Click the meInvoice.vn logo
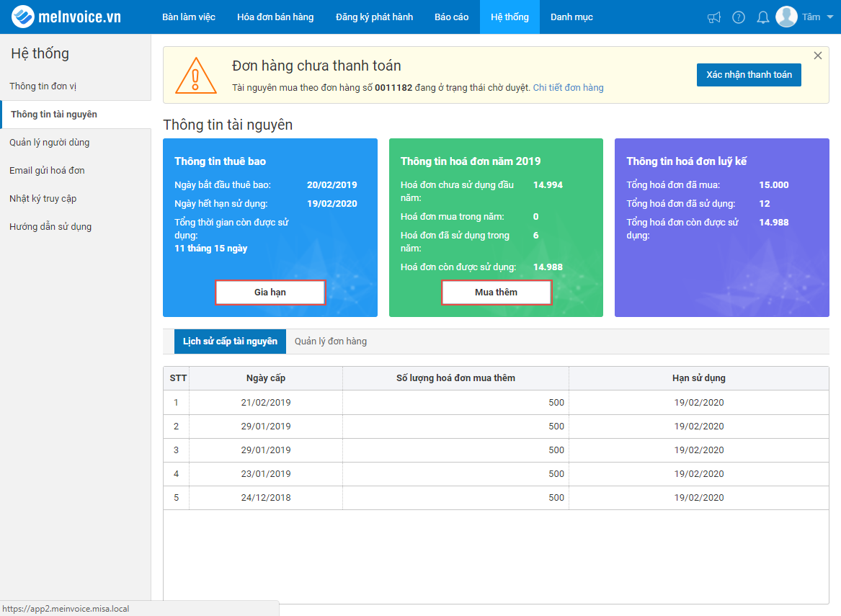Screen dimensions: 841x616 coord(66,17)
